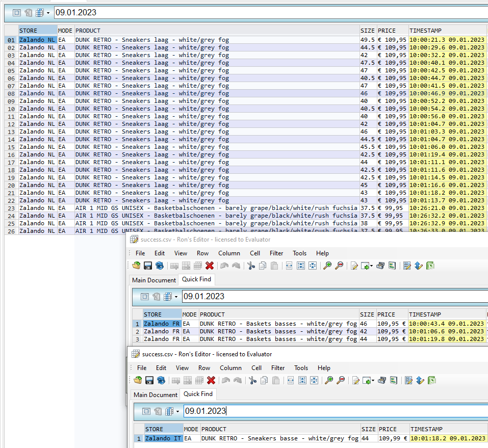The height and width of the screenshot is (448, 488).
Task: Sort arrows icon in Zalando FR window
Action: tap(419, 266)
